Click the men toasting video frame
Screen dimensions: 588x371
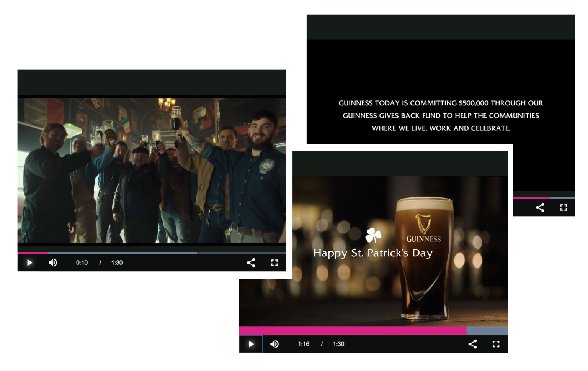click(152, 170)
